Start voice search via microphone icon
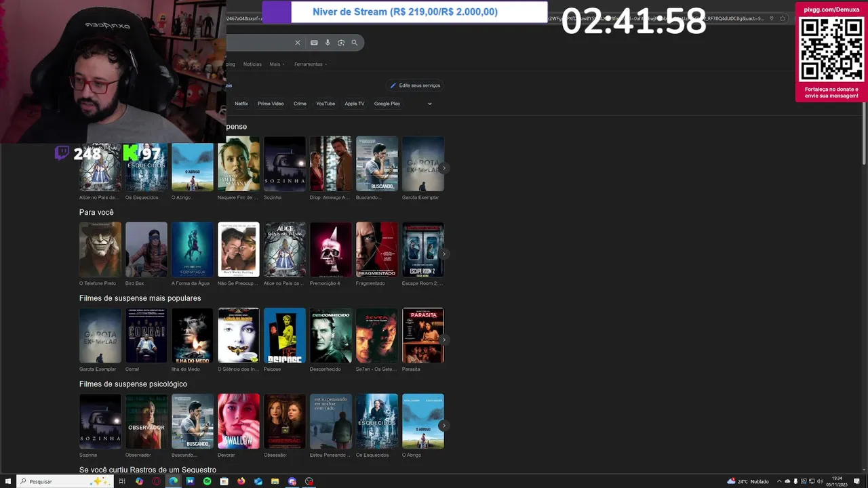Viewport: 868px width, 488px height. coord(328,43)
